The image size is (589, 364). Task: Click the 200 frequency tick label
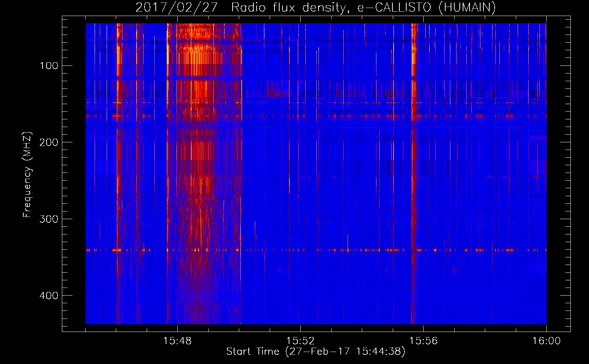pos(49,142)
